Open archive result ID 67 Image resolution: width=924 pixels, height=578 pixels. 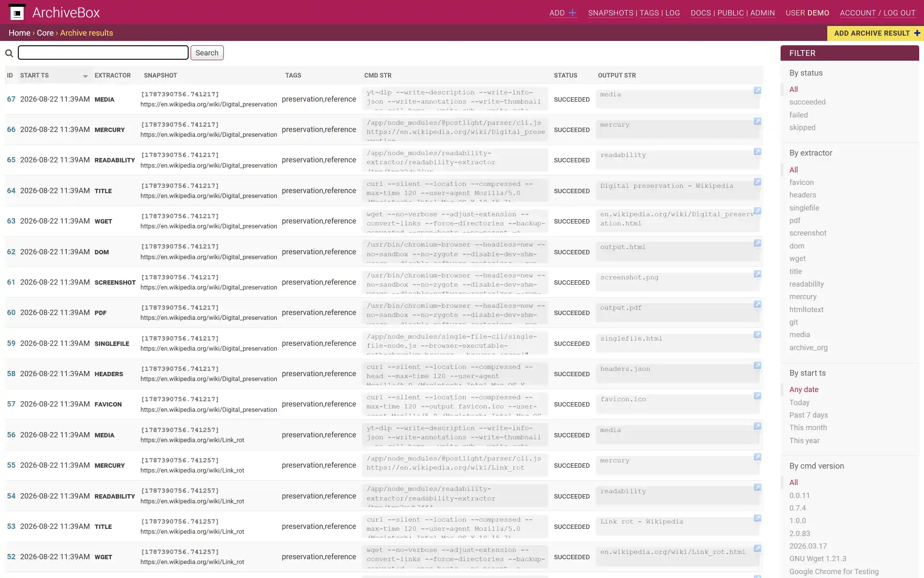[11, 99]
